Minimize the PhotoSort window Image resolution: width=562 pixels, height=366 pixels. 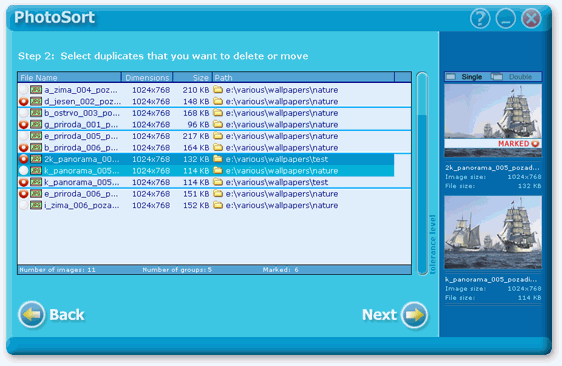tap(505, 18)
